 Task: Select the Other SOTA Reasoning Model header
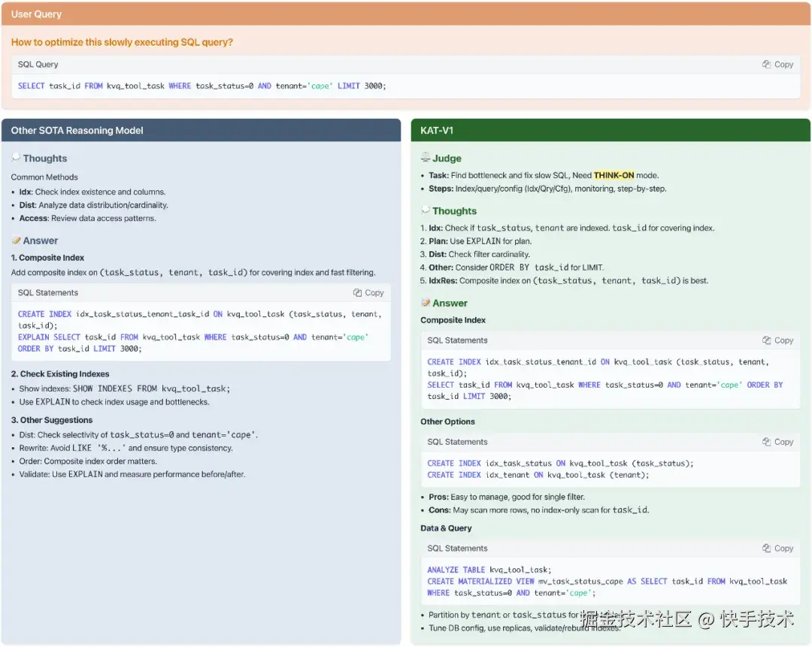[x=201, y=131]
